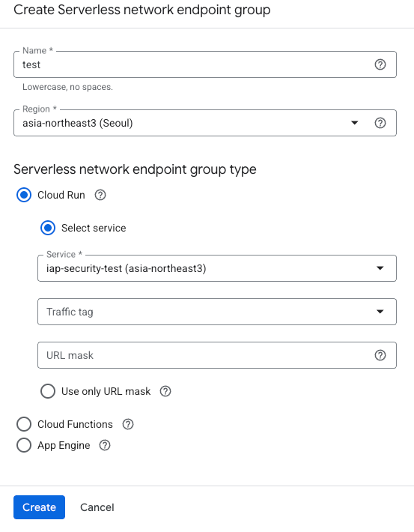414x532 pixels.
Task: Open the Service dropdown list
Action: point(217,268)
